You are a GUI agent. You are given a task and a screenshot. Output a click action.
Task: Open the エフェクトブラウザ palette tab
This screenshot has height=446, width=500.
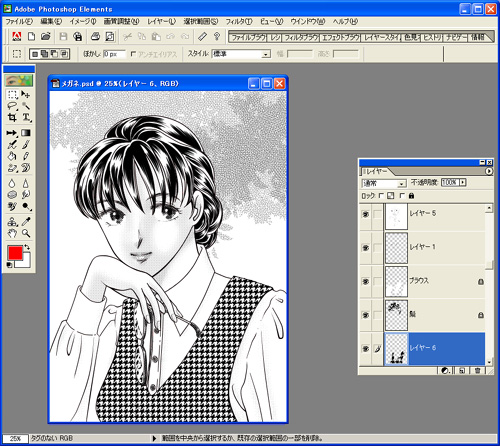pos(340,37)
